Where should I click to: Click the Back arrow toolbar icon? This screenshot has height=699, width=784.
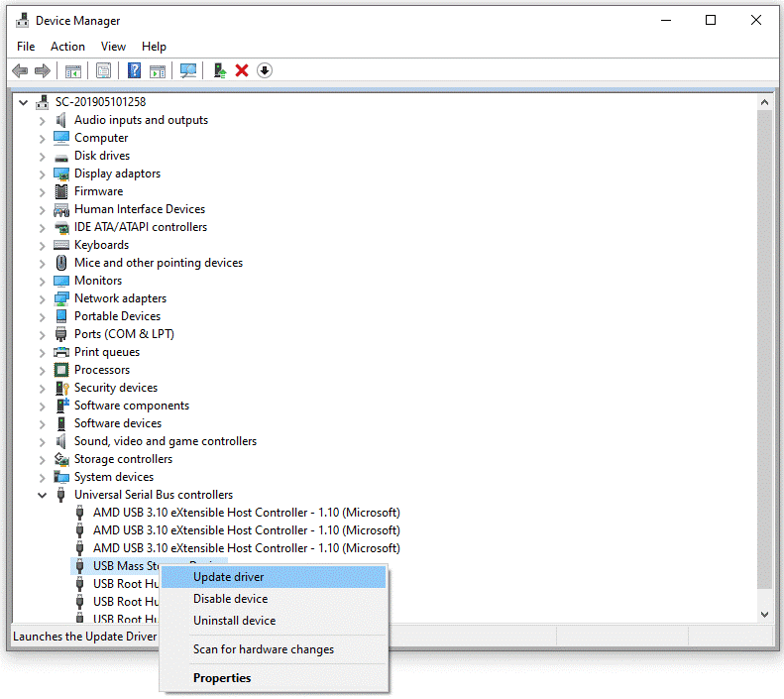click(20, 70)
